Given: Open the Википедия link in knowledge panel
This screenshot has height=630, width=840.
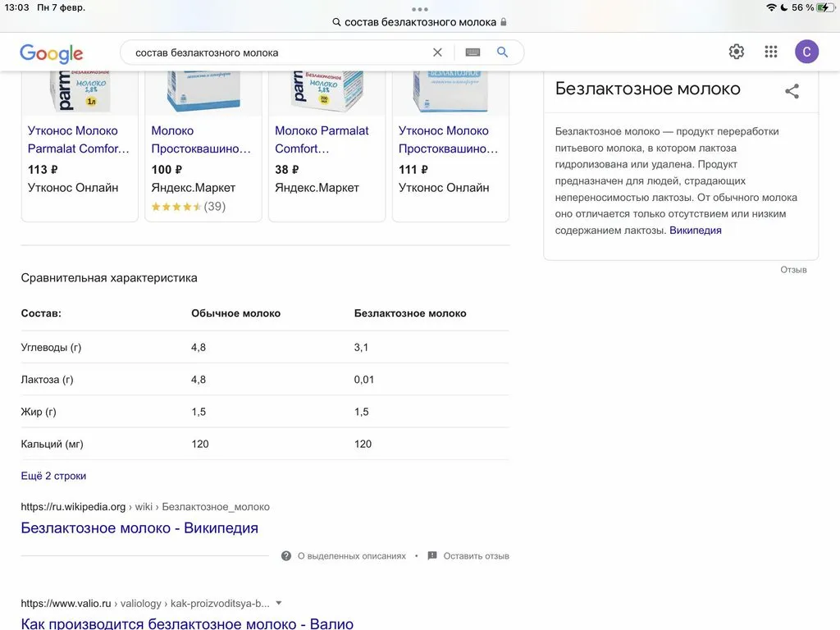Looking at the screenshot, I should click(695, 231).
